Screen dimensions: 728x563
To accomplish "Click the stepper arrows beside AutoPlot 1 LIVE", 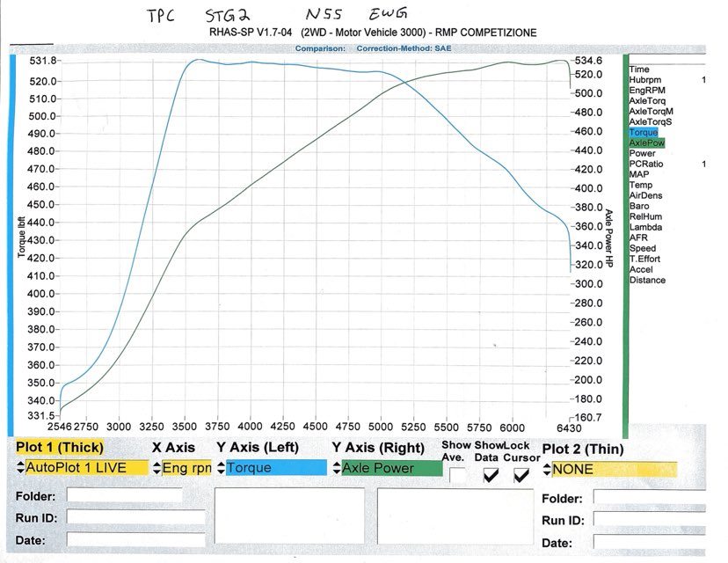I will [x=20, y=468].
